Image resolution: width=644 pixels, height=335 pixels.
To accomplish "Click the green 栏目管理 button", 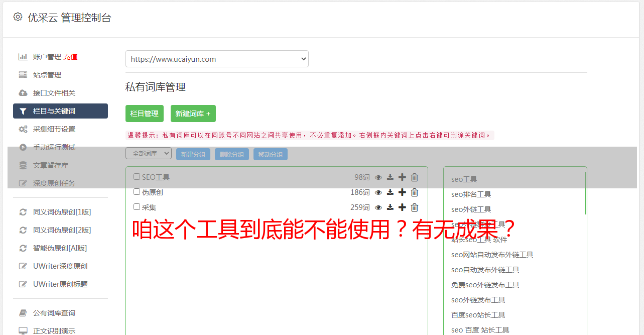I will pos(145,114).
